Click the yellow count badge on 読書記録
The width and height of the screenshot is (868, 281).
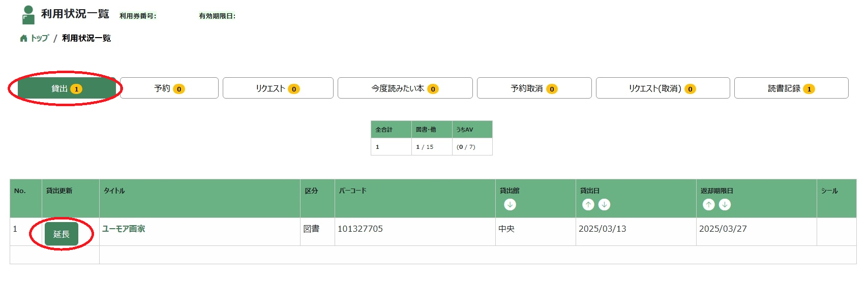point(809,89)
